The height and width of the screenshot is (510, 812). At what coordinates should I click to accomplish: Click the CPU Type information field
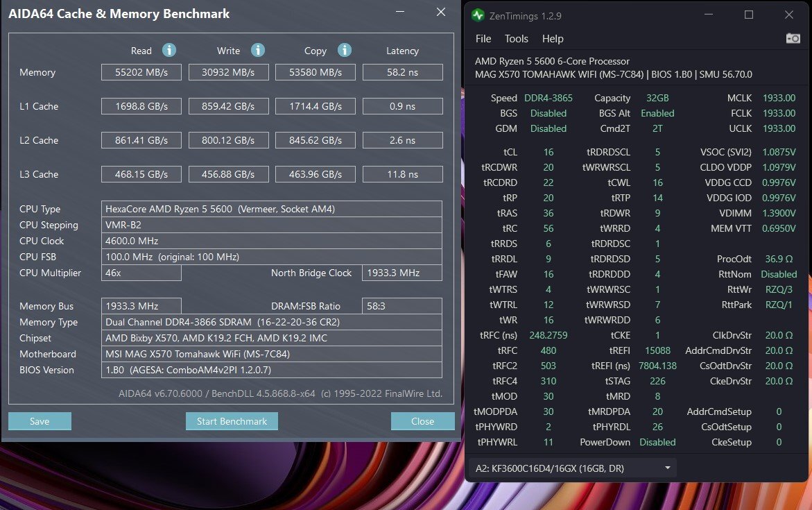(x=271, y=209)
